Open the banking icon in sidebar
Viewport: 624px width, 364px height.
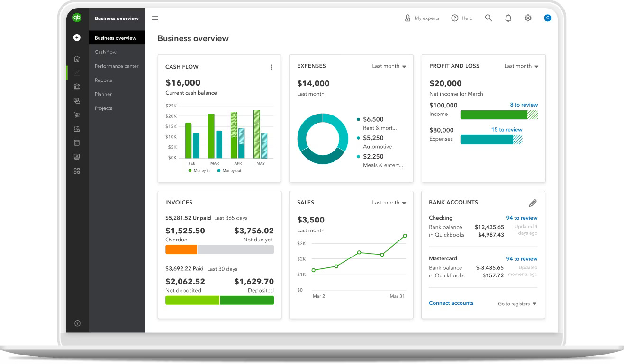[x=77, y=87]
